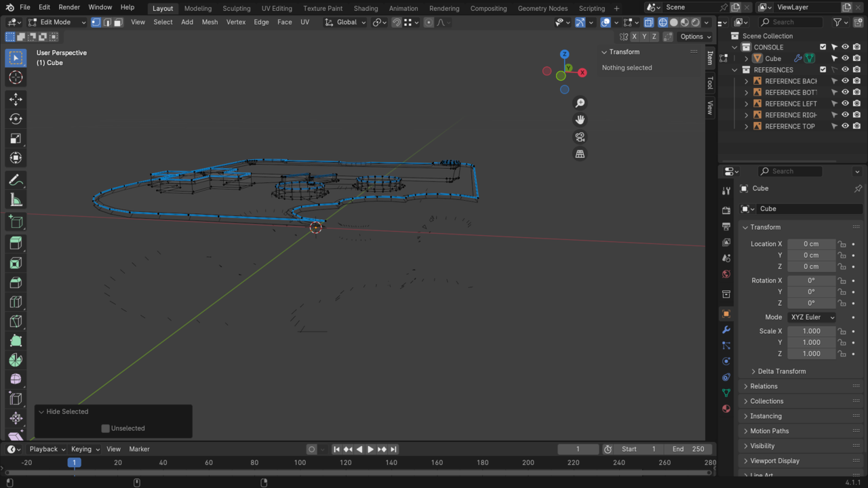Screen dimensions: 868x488
Task: Open the Global orientation dropdown
Action: (345, 22)
